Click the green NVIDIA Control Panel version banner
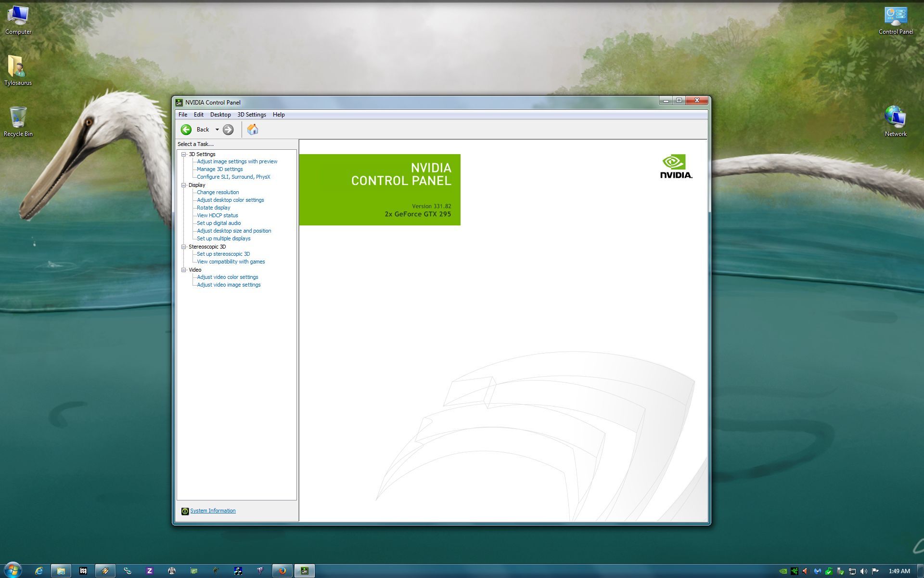The width and height of the screenshot is (924, 578). click(x=380, y=190)
